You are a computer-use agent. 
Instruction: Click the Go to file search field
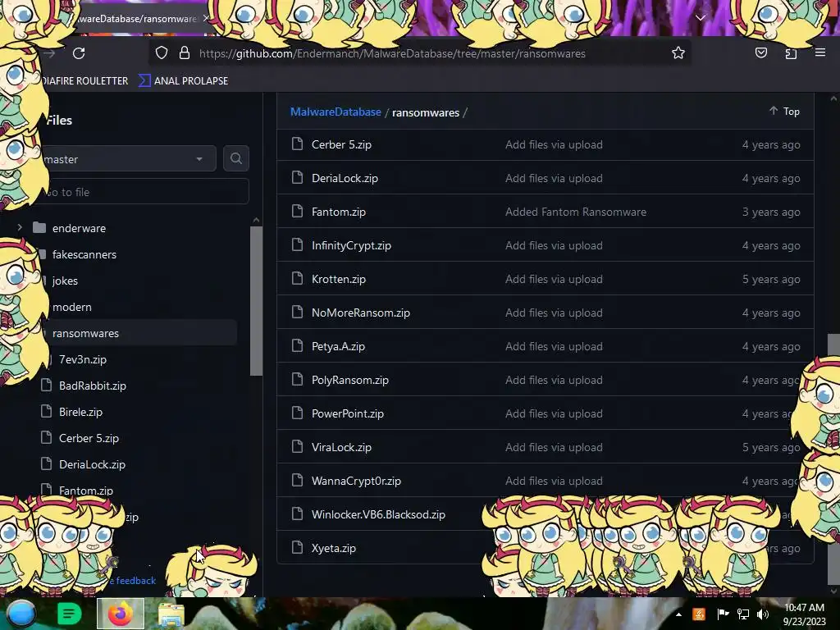pos(144,192)
